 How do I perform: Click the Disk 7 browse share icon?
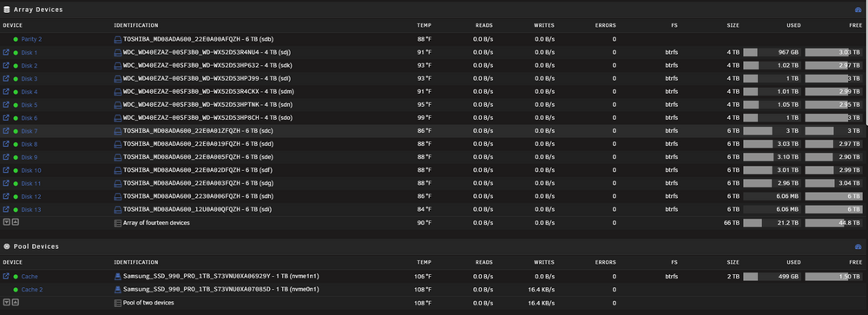[x=6, y=131]
